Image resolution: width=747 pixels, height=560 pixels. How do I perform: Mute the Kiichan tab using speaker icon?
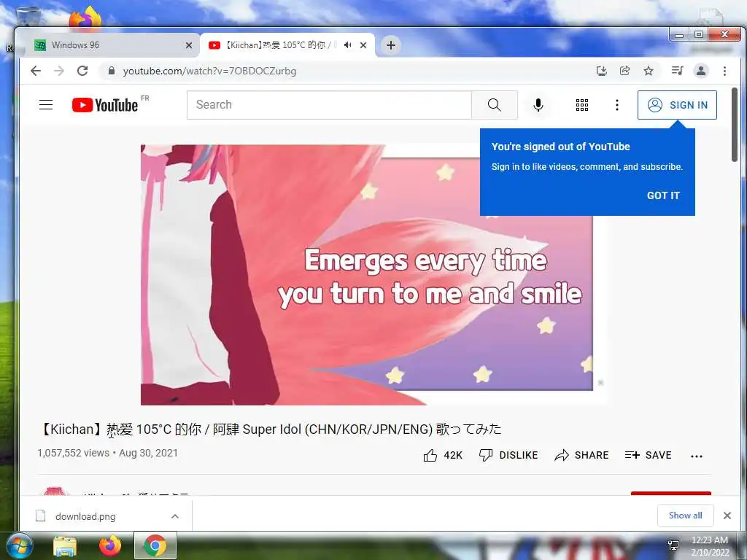tap(348, 44)
